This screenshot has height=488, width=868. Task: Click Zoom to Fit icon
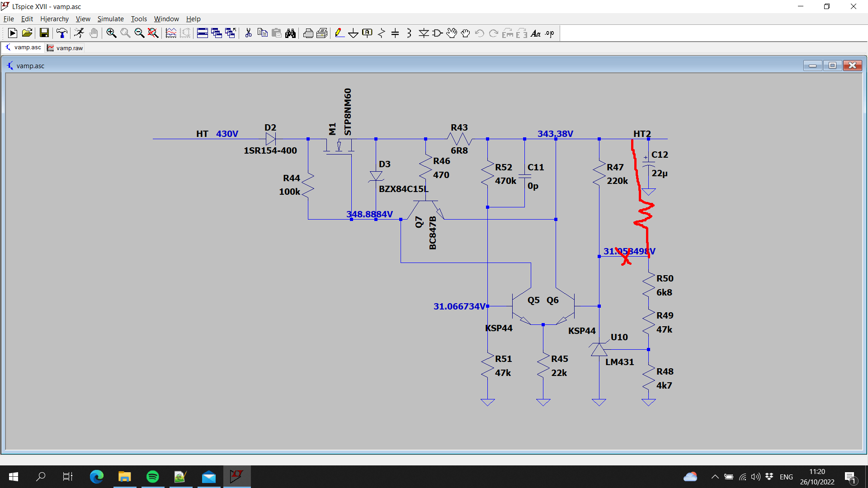coord(153,33)
